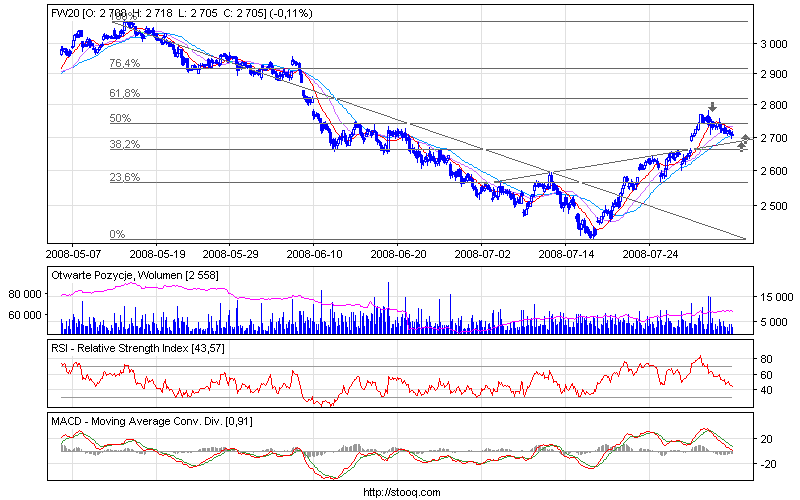Image resolution: width=800 pixels, height=500 pixels.
Task: Select the 76,4% Fibonacci level label
Action: pyautogui.click(x=123, y=64)
